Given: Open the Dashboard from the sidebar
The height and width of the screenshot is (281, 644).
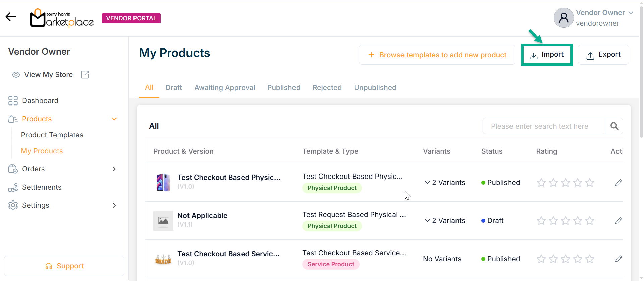Looking at the screenshot, I should [40, 101].
